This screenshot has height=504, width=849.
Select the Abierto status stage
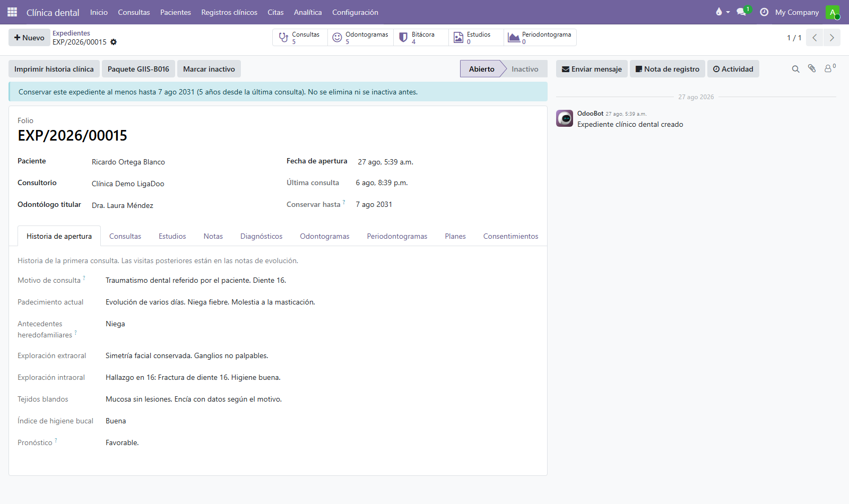481,69
